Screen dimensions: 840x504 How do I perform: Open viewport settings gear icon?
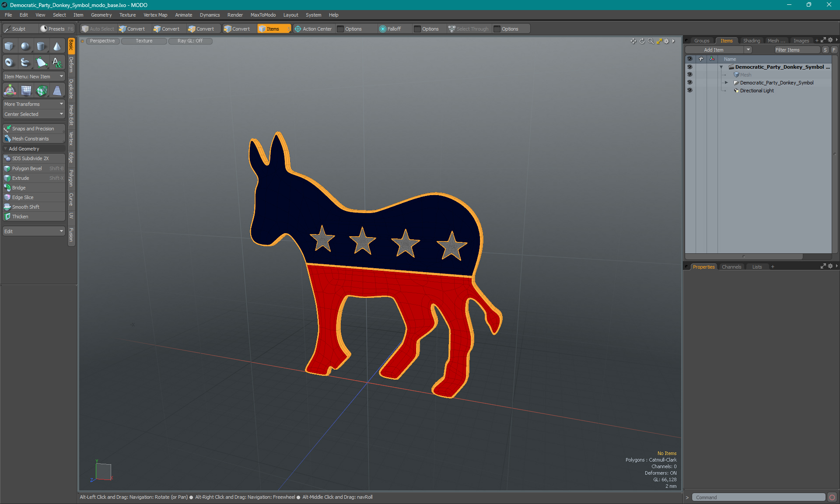[666, 41]
